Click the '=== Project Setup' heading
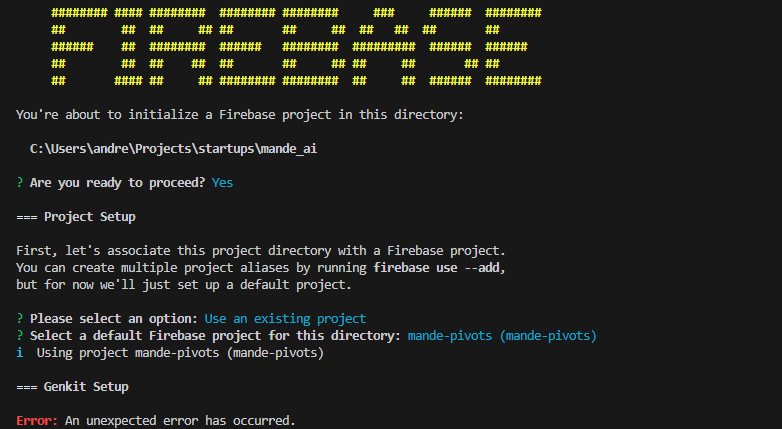Viewport: 782px width, 429px height. pyautogui.click(x=76, y=217)
